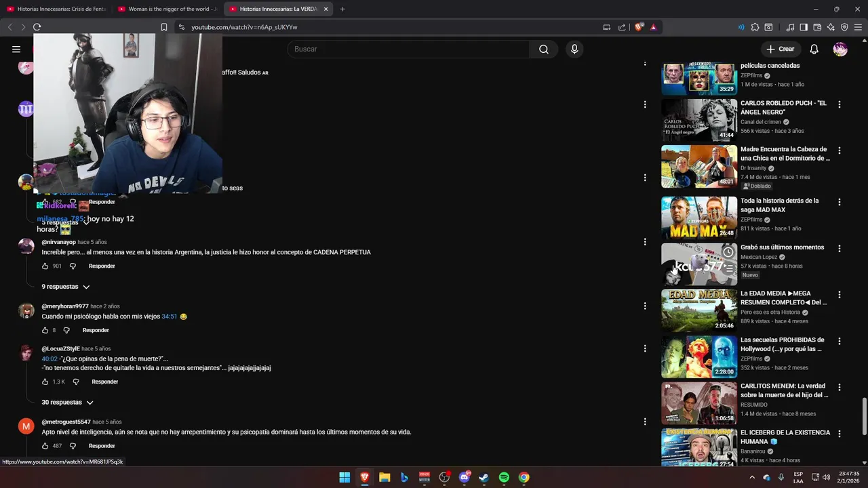Click the YouTube Buscar search field
Screen dimensions: 868x488
408,49
